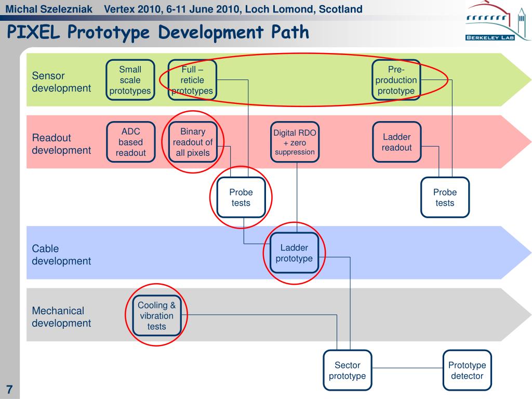Click the Mechanical development label
532x399 pixels.
click(x=61, y=317)
